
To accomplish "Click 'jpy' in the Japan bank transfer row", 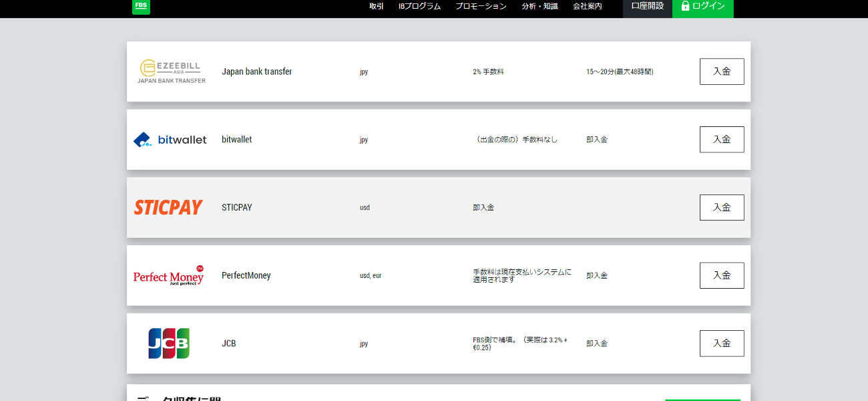I will point(364,72).
